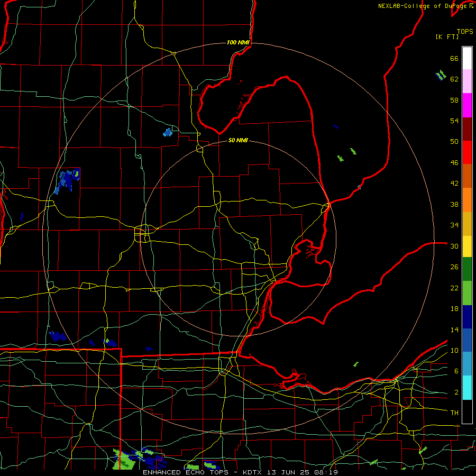The height and width of the screenshot is (476, 476).
Task: Click the "10" scale label
Action: 454,350
